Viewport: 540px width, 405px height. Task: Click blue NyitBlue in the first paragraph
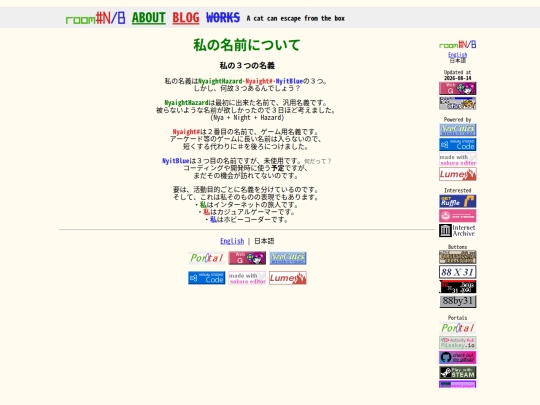click(289, 81)
